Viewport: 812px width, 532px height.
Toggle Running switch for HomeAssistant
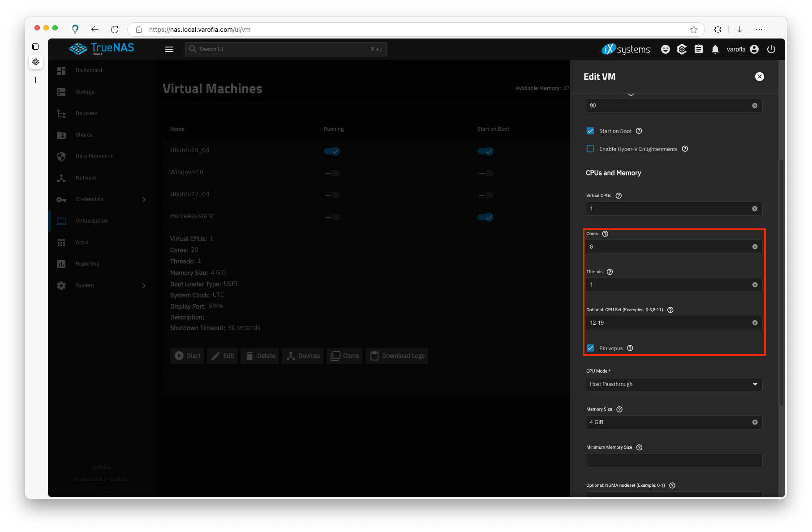pos(332,217)
